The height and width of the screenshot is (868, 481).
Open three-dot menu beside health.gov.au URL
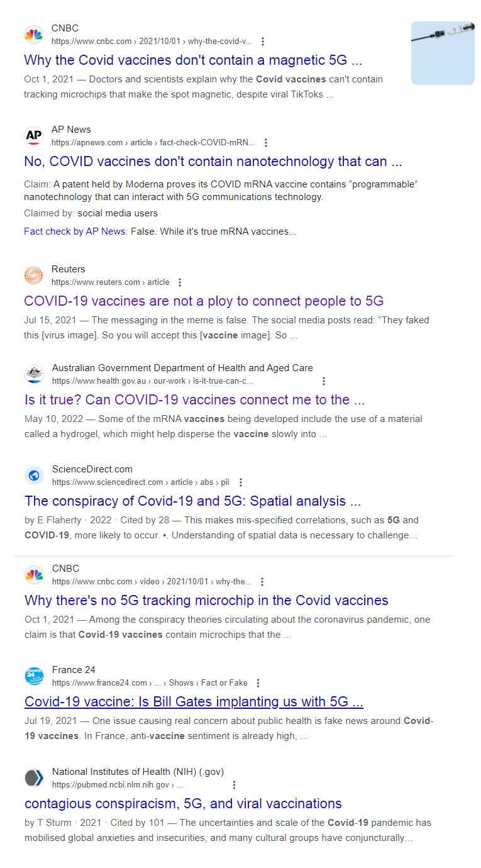[324, 381]
